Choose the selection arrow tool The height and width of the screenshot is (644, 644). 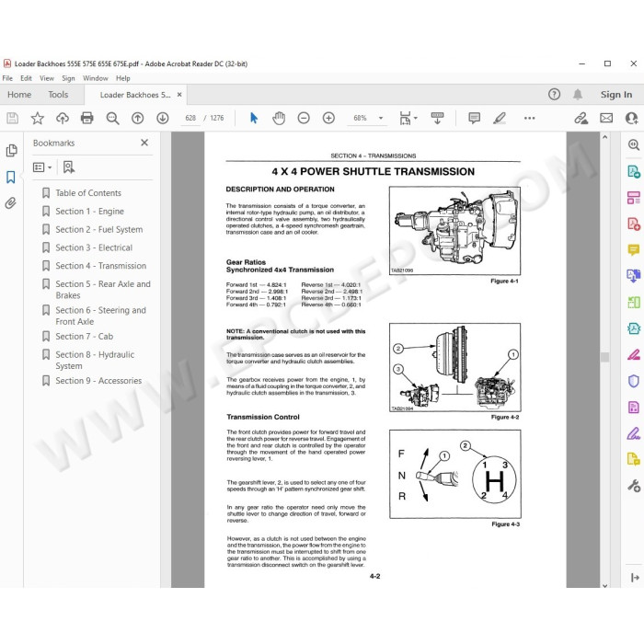(x=254, y=119)
